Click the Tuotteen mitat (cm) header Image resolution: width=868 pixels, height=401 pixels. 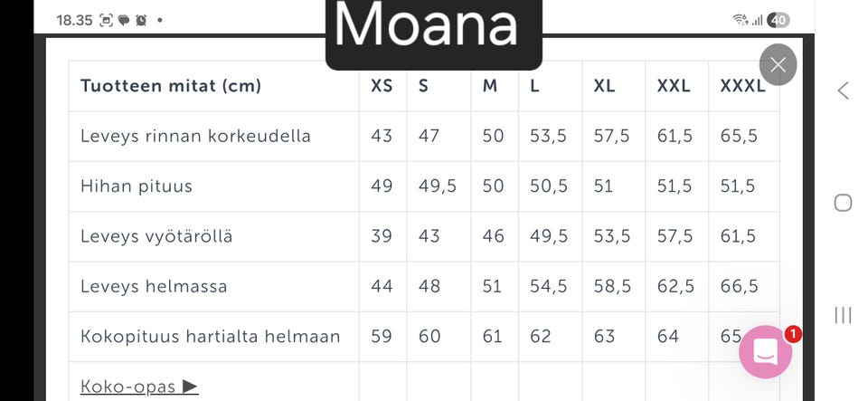click(x=171, y=86)
